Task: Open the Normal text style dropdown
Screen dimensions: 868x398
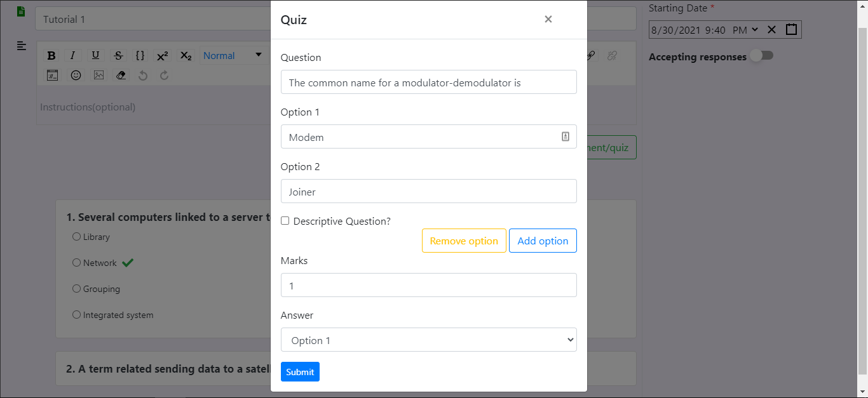Action: tap(233, 56)
